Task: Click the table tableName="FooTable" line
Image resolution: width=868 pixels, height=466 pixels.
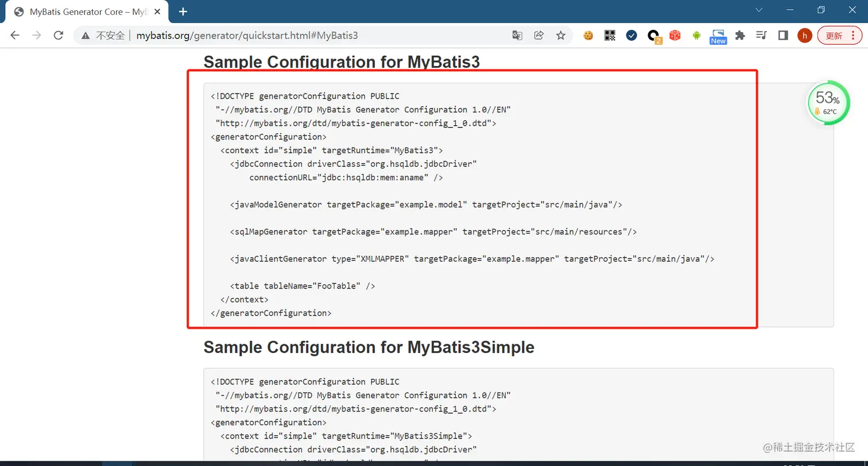Action: coord(303,286)
